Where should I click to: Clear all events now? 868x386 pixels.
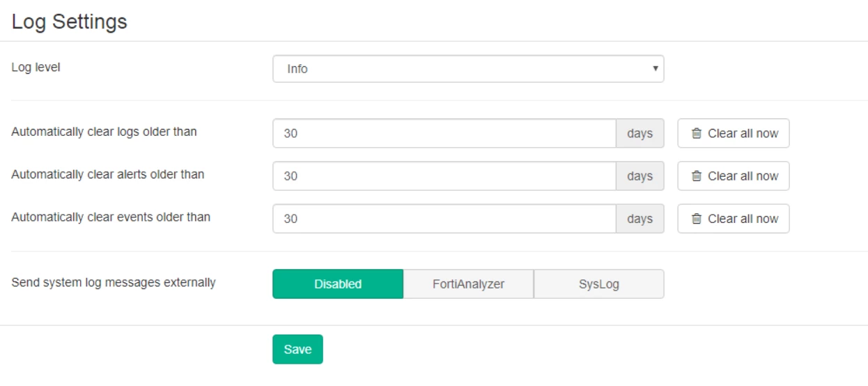pyautogui.click(x=734, y=219)
